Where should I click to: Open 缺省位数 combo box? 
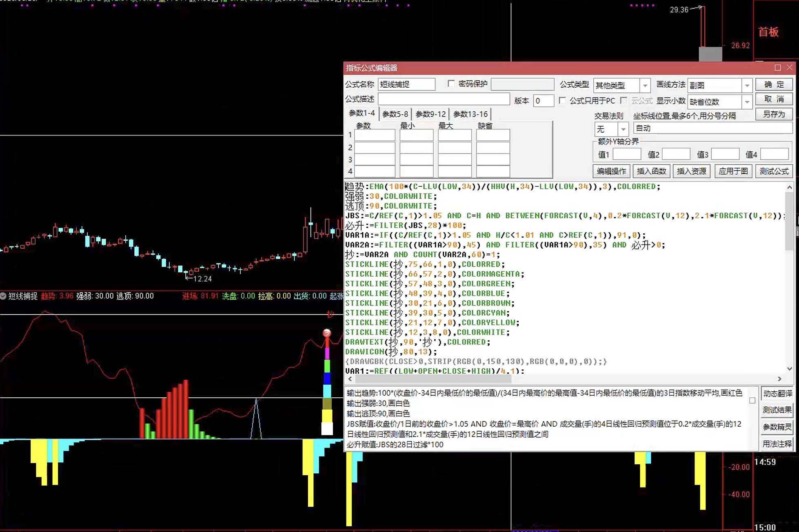(x=719, y=102)
